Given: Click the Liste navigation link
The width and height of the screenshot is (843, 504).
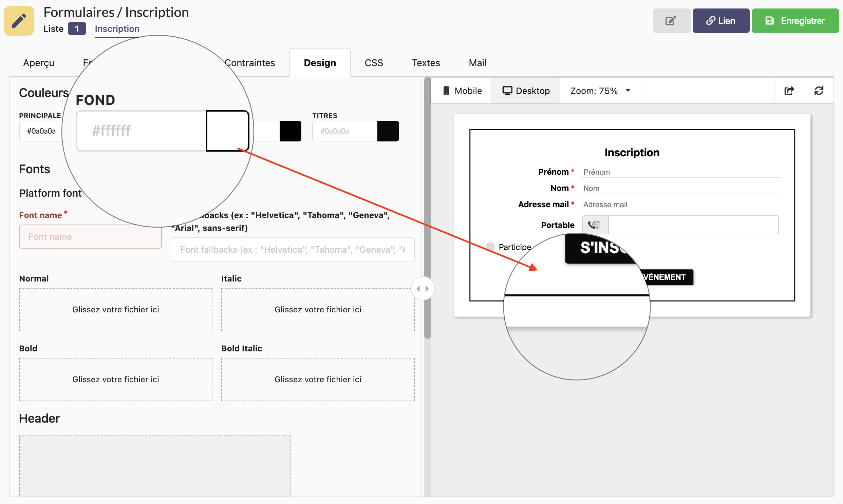Looking at the screenshot, I should [53, 29].
